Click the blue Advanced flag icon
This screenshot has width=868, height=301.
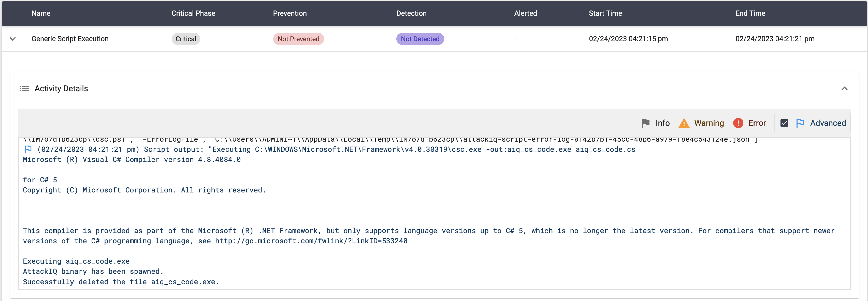pyautogui.click(x=800, y=123)
